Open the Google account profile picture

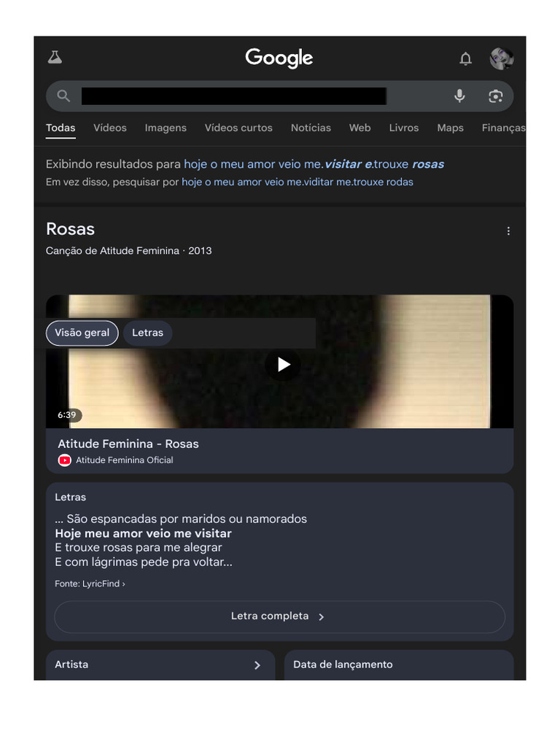click(x=502, y=58)
